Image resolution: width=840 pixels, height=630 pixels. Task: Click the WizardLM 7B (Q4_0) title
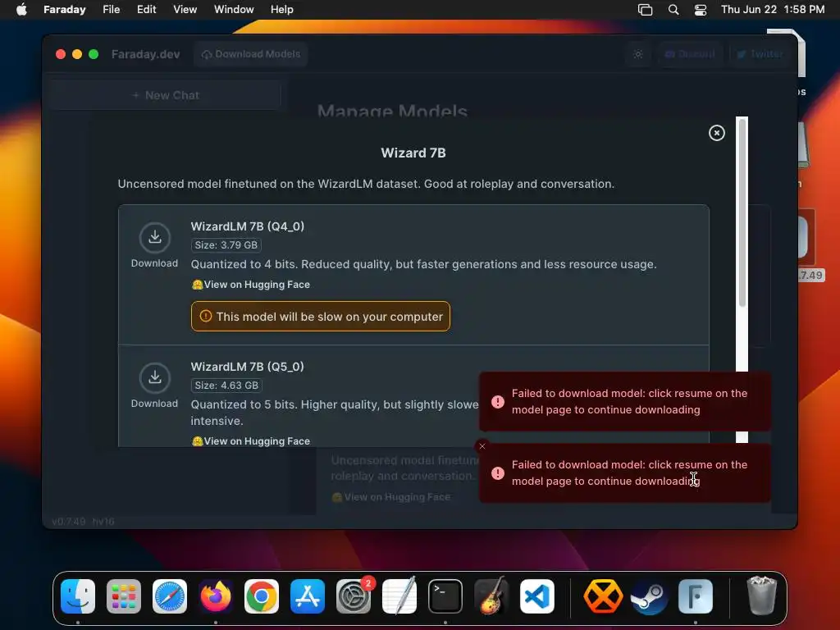click(248, 226)
